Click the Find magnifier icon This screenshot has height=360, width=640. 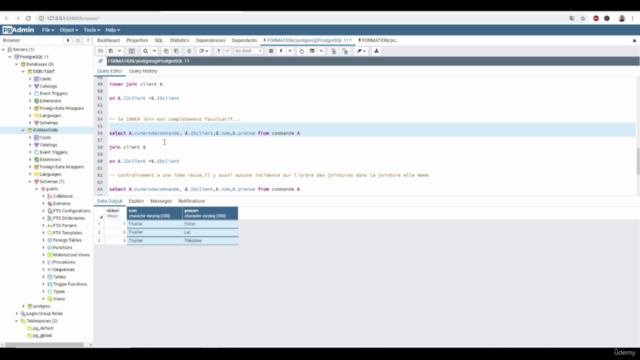tap(145, 51)
